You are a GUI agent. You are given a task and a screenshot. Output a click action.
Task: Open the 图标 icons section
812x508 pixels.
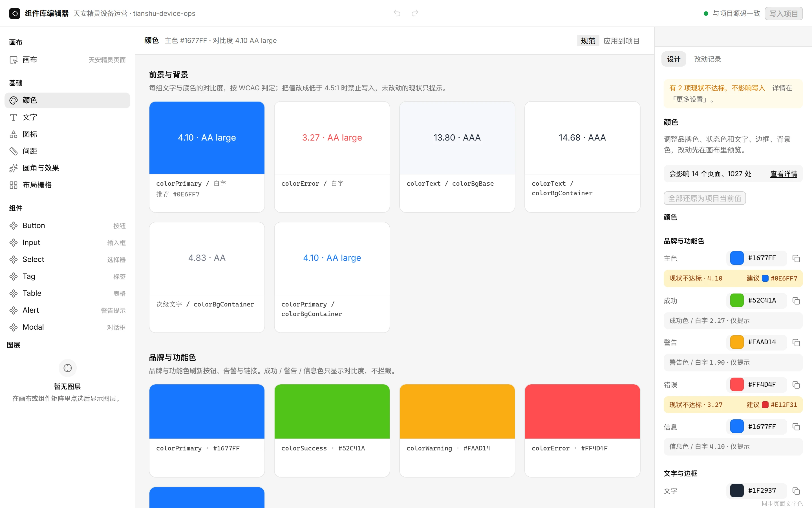tap(67, 134)
